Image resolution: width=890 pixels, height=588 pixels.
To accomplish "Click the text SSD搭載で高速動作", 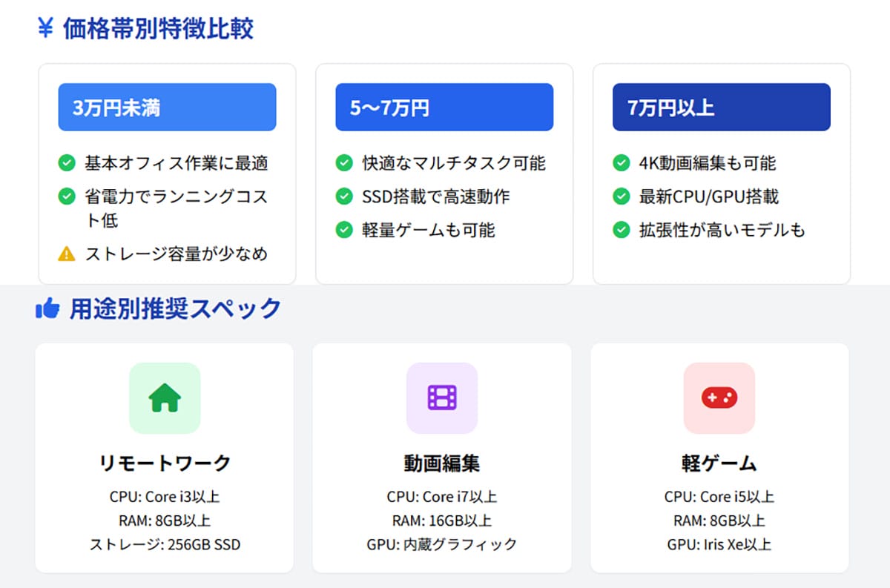I will point(436,196).
